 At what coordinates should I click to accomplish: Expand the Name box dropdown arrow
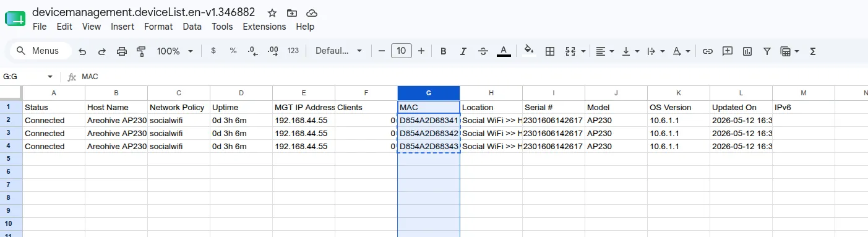point(50,77)
